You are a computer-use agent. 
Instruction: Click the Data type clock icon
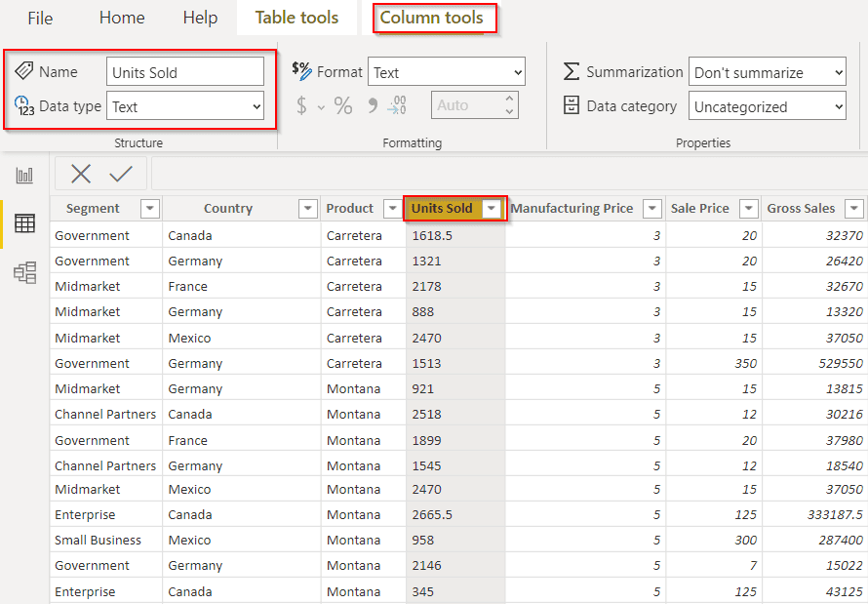tap(24, 105)
